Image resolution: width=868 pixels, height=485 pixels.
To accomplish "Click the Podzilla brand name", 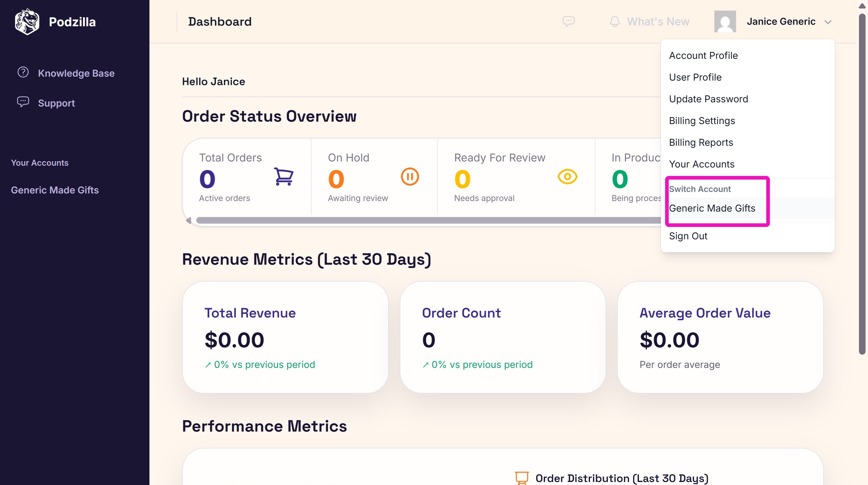I will 72,22.
